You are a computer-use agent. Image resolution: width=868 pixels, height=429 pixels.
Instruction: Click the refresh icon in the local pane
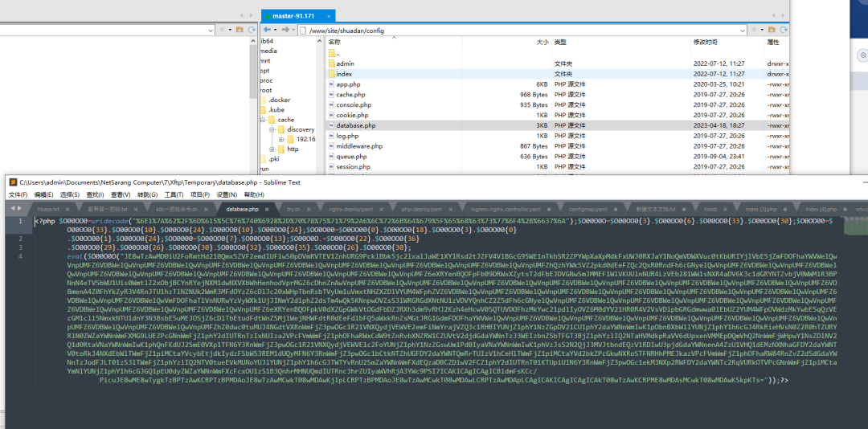click(x=252, y=30)
